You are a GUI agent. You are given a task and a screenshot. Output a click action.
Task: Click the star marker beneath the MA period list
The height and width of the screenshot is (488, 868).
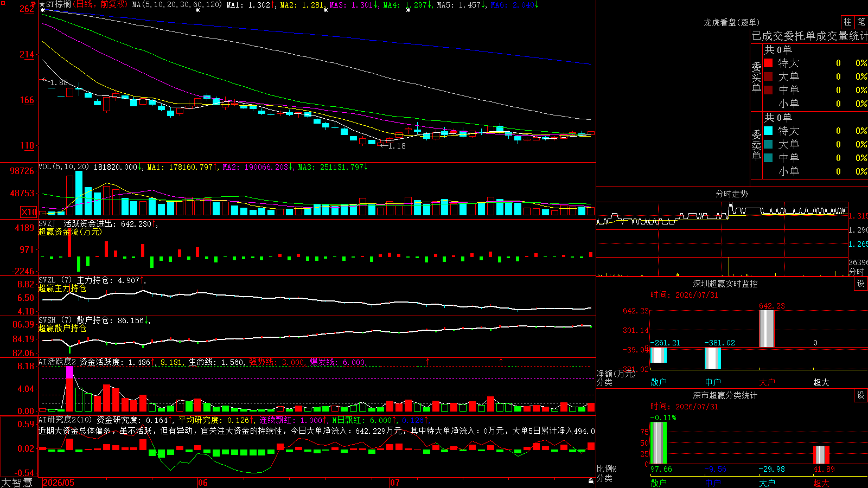(x=197, y=10)
